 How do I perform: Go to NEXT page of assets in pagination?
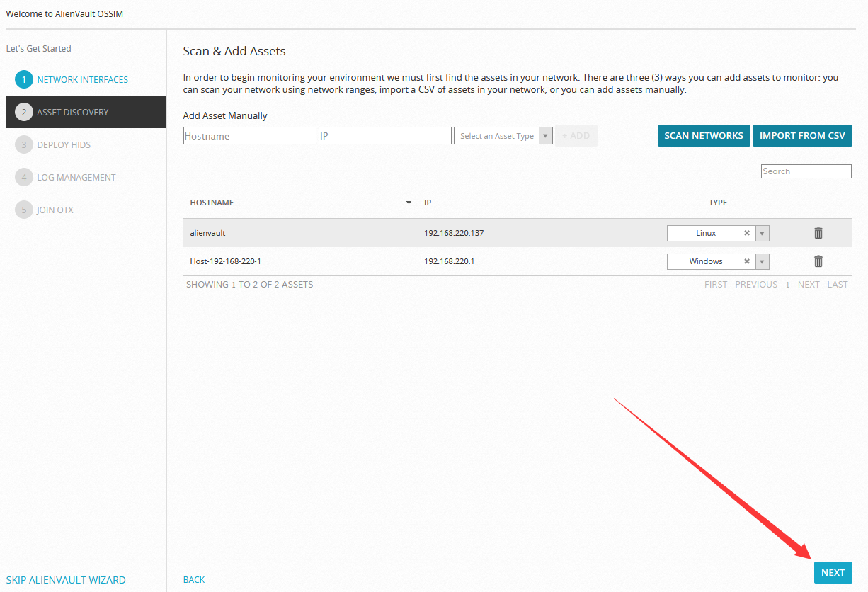[x=809, y=284]
